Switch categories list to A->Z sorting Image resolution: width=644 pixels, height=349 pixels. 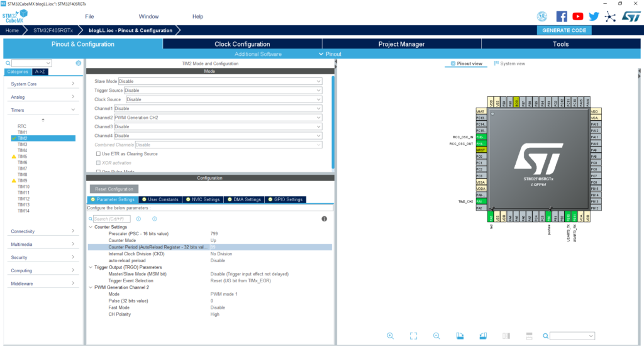42,72
